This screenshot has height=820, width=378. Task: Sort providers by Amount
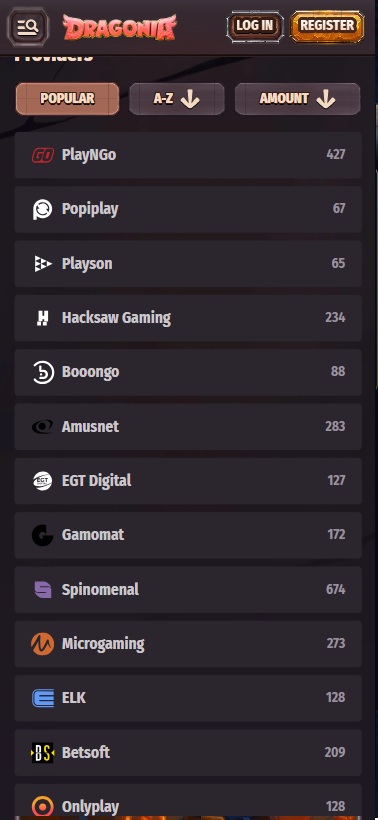pos(297,99)
